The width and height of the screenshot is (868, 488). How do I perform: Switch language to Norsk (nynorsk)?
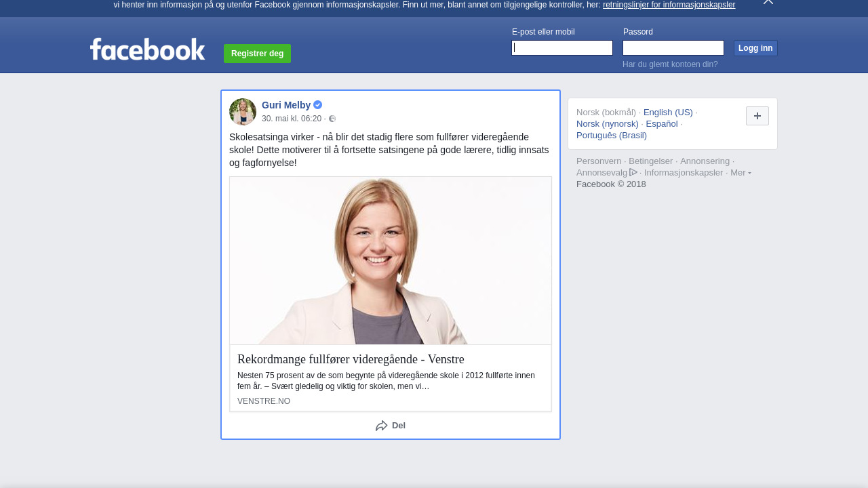click(x=608, y=124)
